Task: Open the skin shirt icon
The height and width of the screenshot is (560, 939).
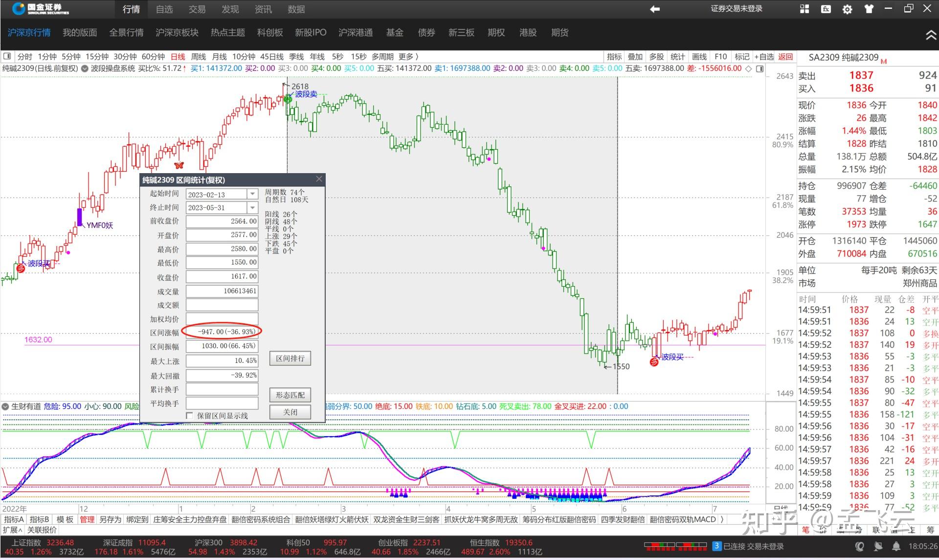Action: (869, 9)
